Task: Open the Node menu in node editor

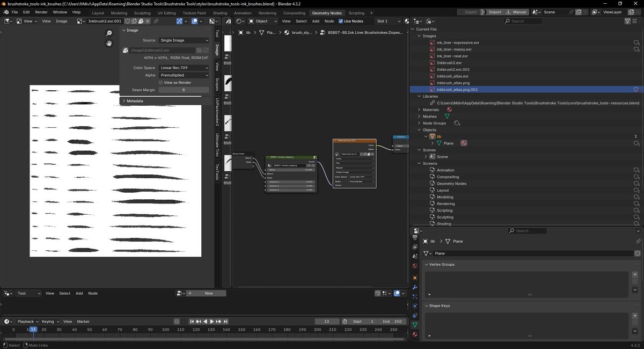Action: pos(329,21)
